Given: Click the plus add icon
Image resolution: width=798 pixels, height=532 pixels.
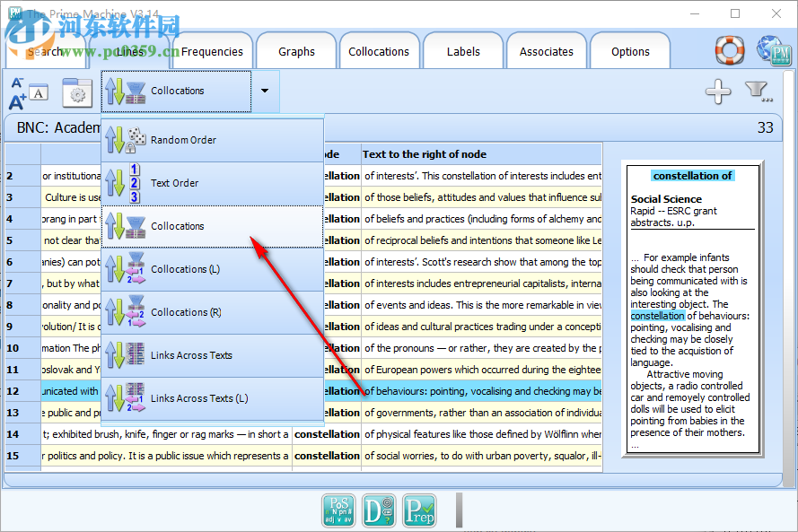Looking at the screenshot, I should [718, 92].
